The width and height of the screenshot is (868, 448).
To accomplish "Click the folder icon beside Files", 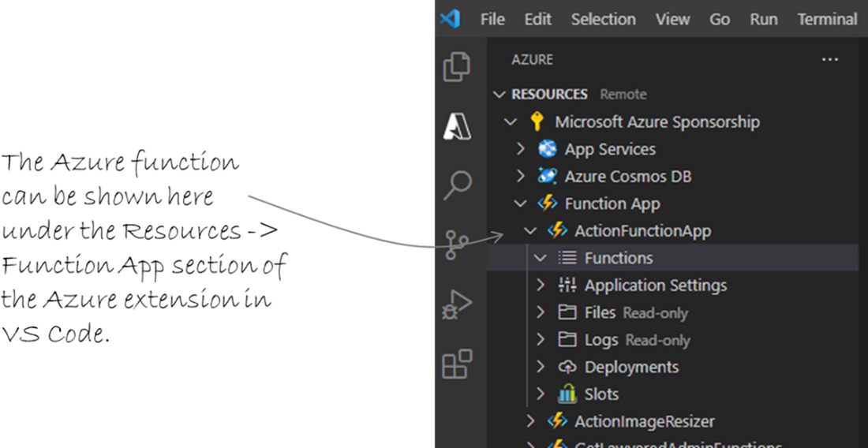I will tap(567, 312).
